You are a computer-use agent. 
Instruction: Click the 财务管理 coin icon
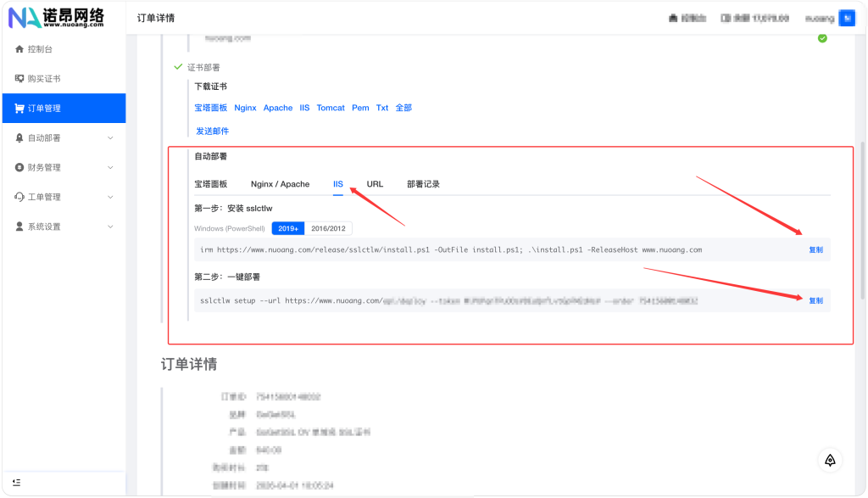[19, 167]
